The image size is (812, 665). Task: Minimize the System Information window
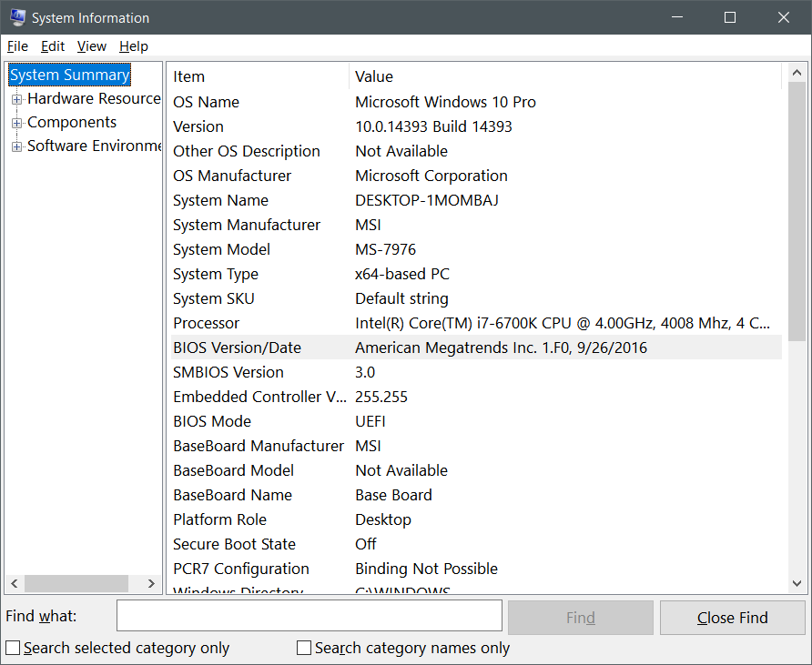click(677, 17)
